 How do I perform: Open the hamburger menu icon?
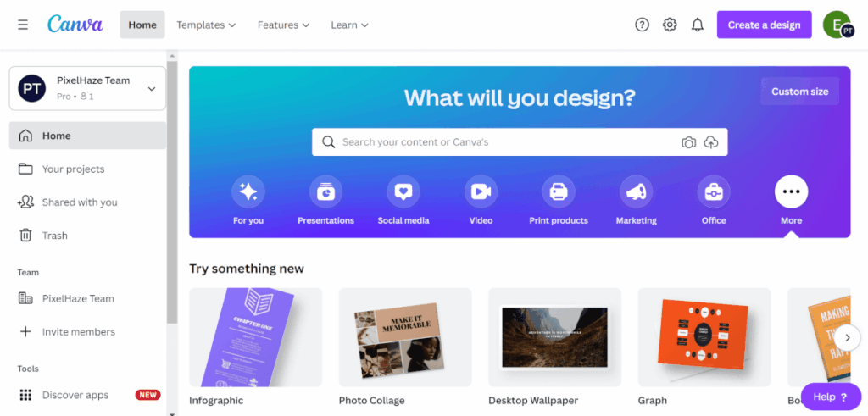click(23, 25)
